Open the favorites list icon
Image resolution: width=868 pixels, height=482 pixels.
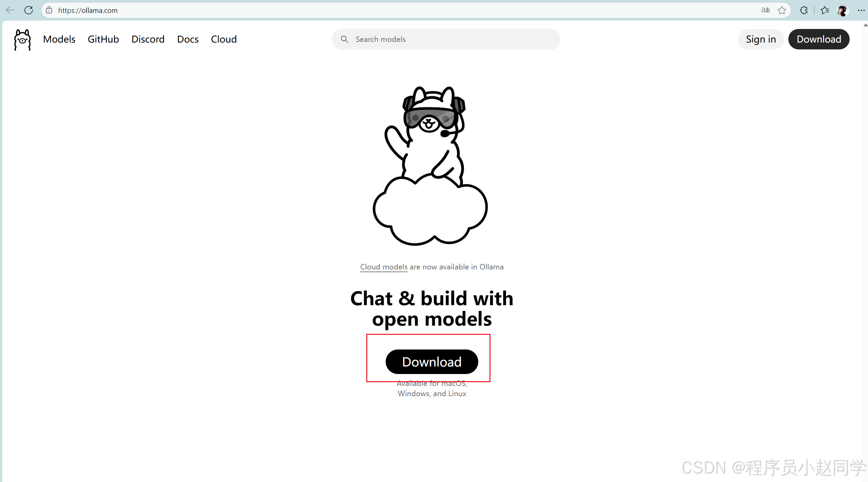click(825, 10)
